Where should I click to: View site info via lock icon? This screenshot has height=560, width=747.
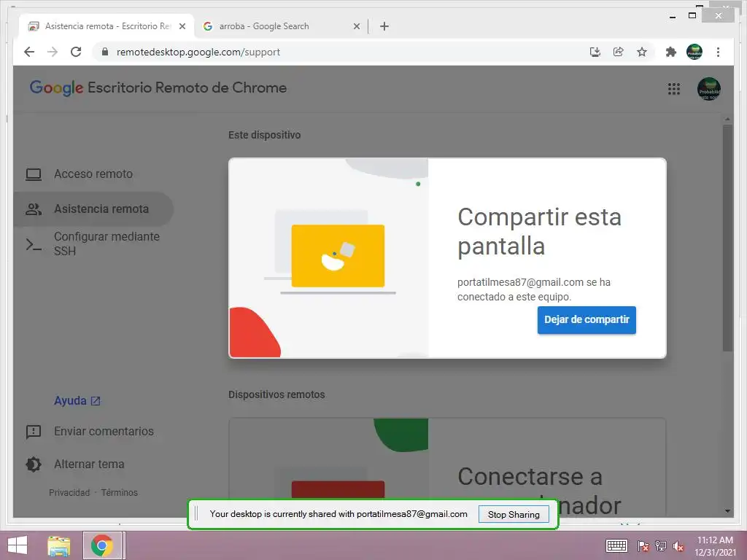[x=105, y=52]
